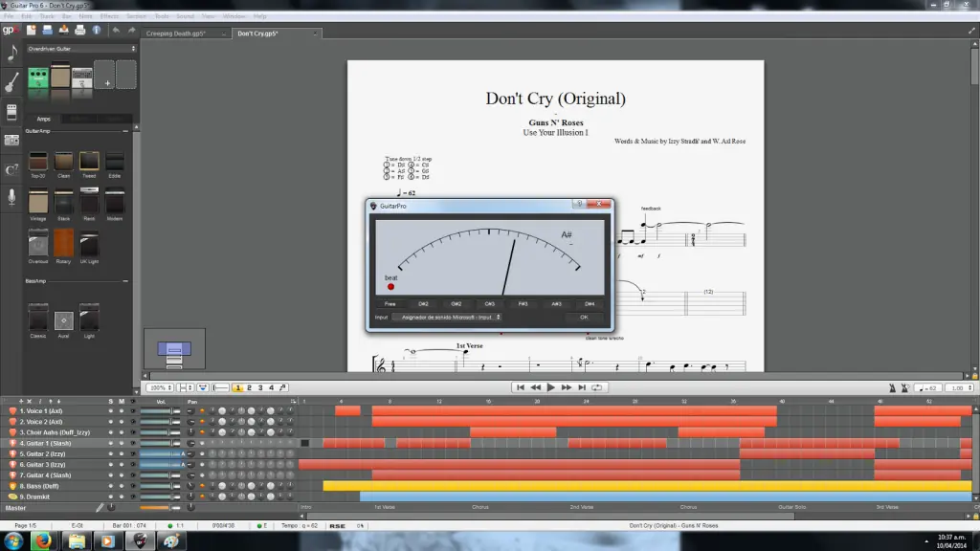Open the tuner Input device dropdown

point(447,318)
